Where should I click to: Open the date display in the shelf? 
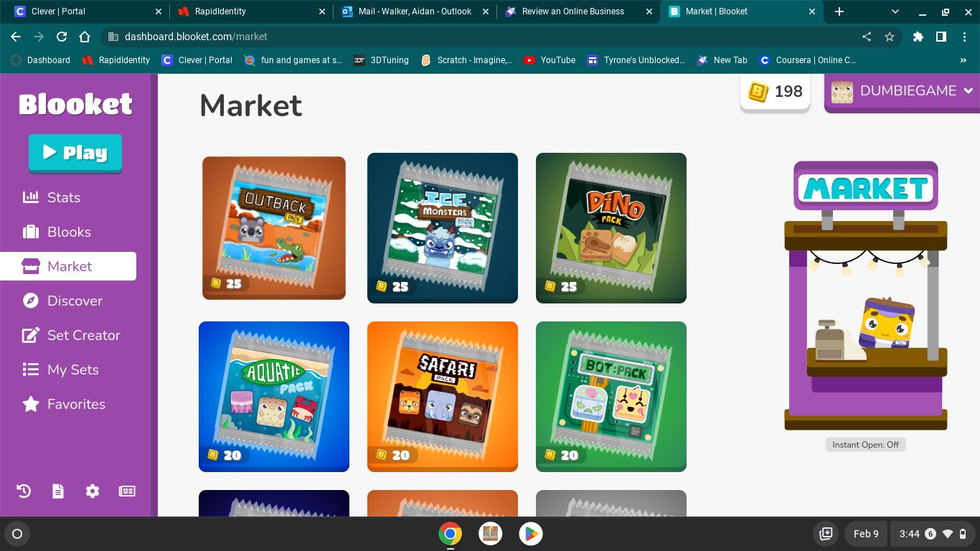[865, 534]
